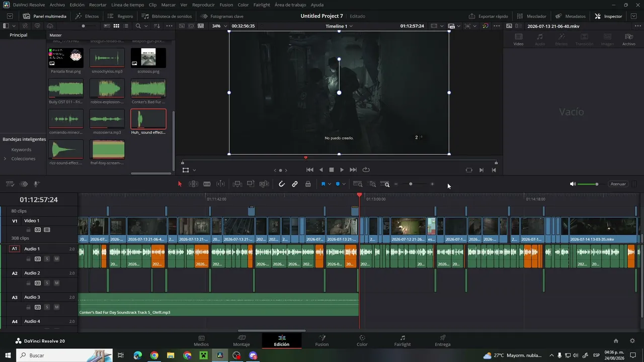Viewport: 644px width, 362px height.
Task: Click the timeline timecode 01:12:57:24 field
Action: pyautogui.click(x=39, y=200)
